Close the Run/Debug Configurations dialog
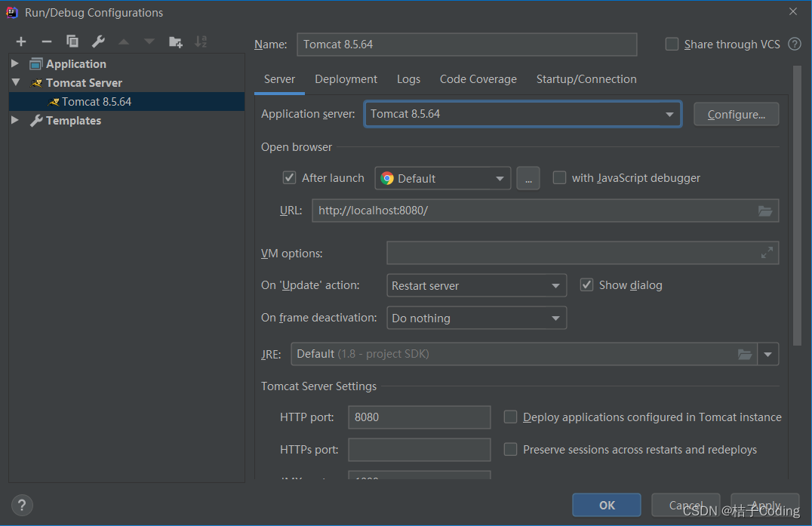This screenshot has height=526, width=812. (793, 11)
